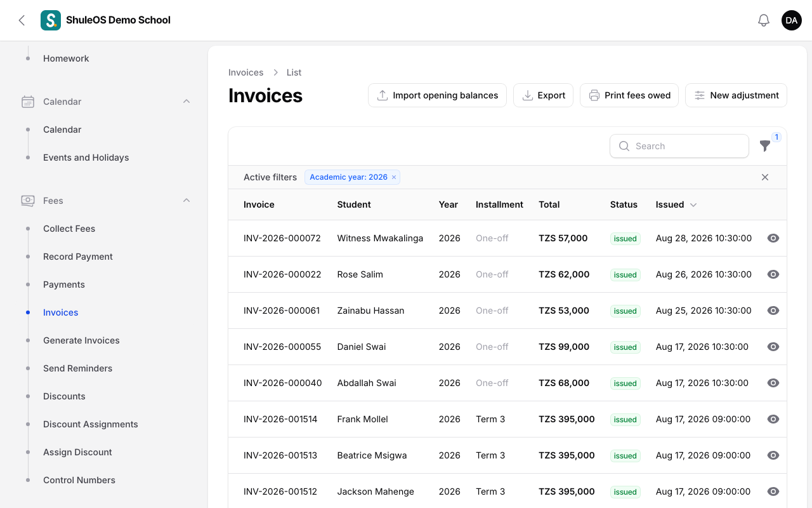View Jackson Mahenge invoice eye icon
Screen dimensions: 812x508
[773, 491]
